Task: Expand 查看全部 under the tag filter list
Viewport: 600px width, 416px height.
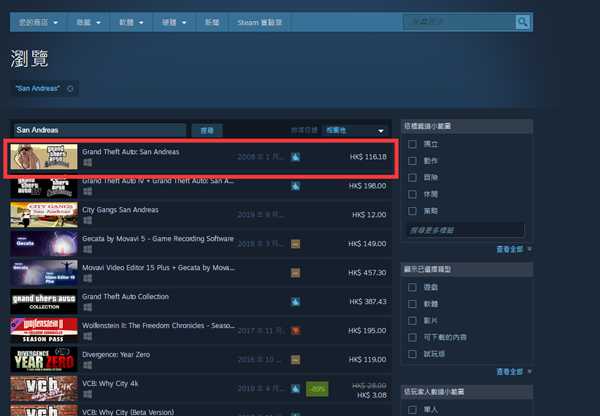Action: [511, 249]
